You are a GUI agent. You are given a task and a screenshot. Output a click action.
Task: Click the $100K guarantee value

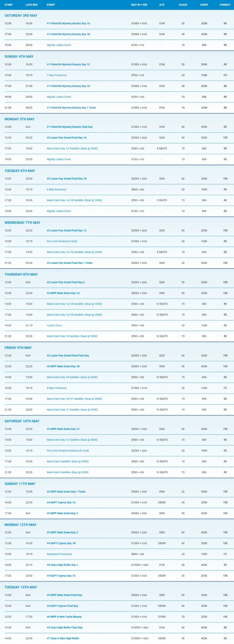(x=162, y=617)
